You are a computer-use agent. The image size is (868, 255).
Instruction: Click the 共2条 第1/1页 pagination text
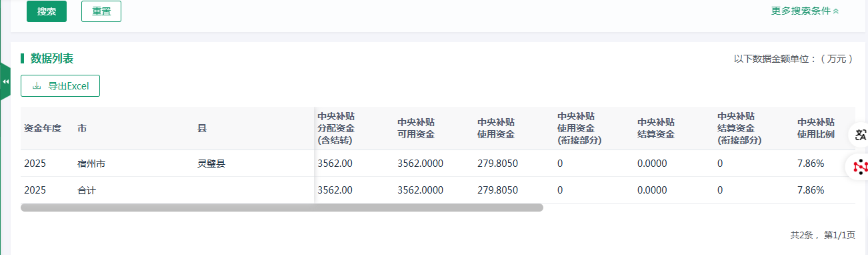(823, 235)
